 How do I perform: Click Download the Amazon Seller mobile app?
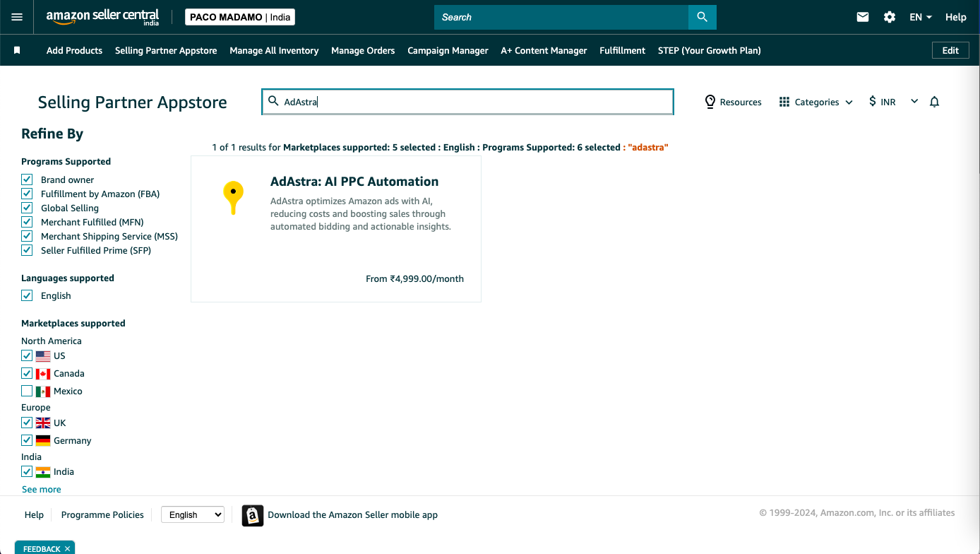352,515
